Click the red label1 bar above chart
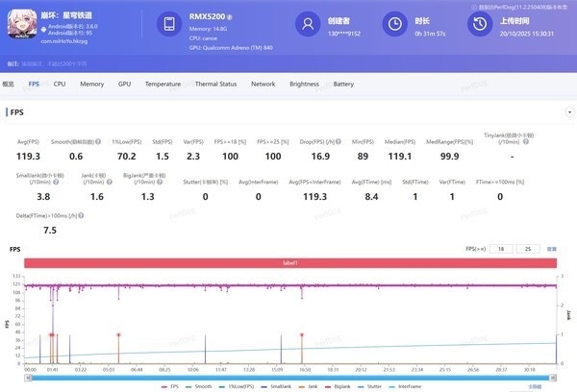Viewport: 577px width, 392px height. (x=289, y=262)
